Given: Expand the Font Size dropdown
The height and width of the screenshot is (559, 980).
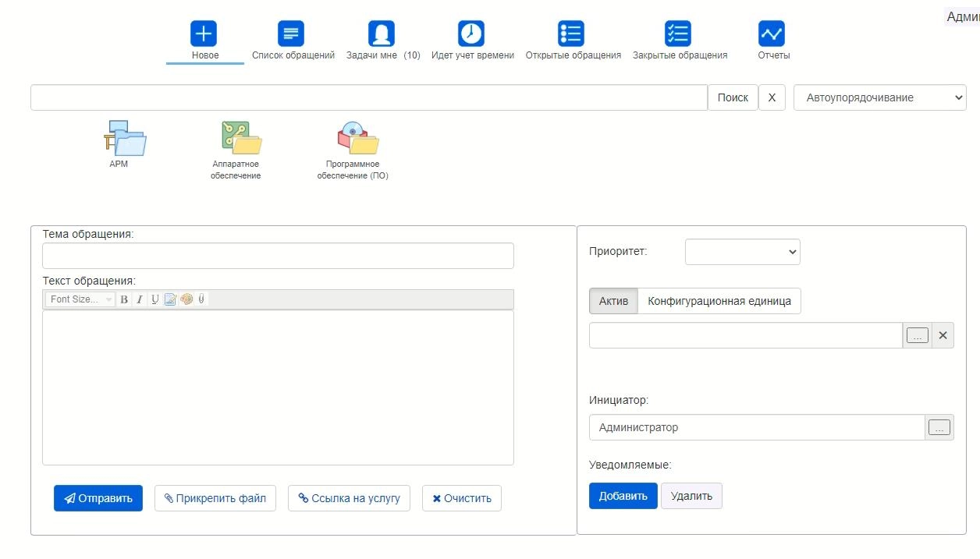Looking at the screenshot, I should pos(80,299).
